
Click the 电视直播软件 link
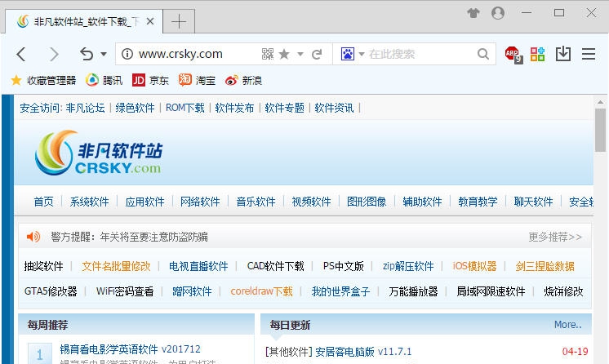[x=198, y=266]
